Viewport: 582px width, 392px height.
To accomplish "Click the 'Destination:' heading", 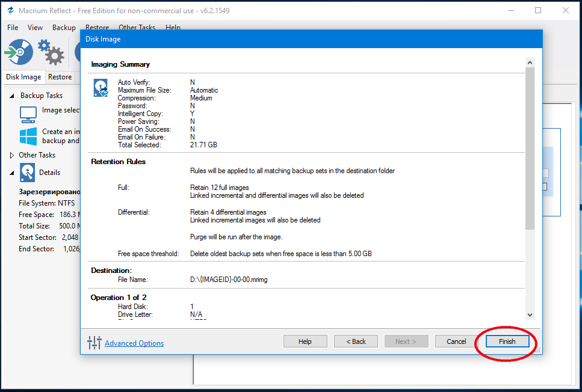I will pyautogui.click(x=111, y=271).
